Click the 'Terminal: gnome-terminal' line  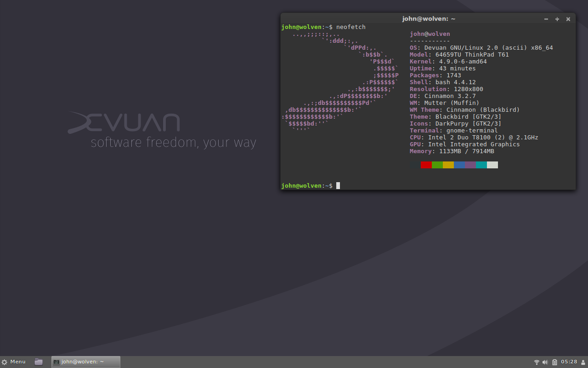(x=454, y=131)
